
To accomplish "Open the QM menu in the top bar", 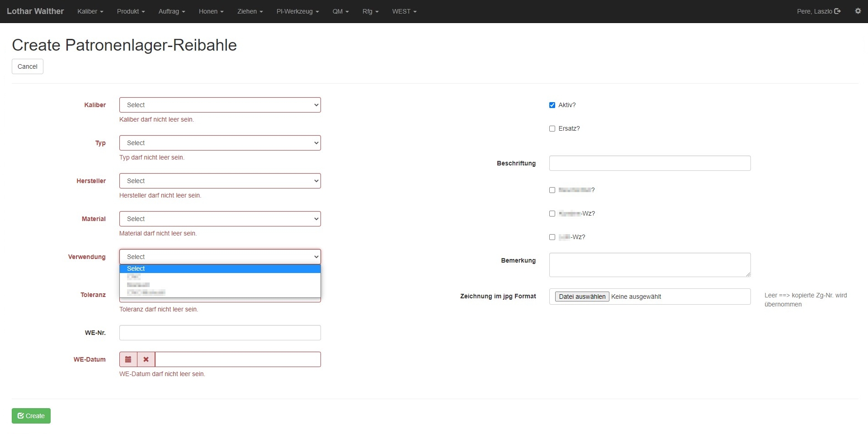I will [340, 11].
